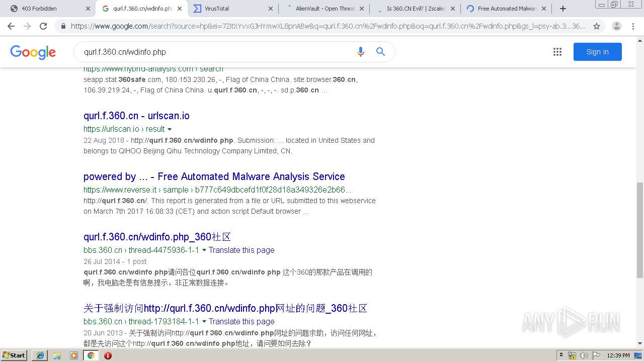644x362 pixels.
Task: Open a new tab with plus button
Action: tap(563, 9)
